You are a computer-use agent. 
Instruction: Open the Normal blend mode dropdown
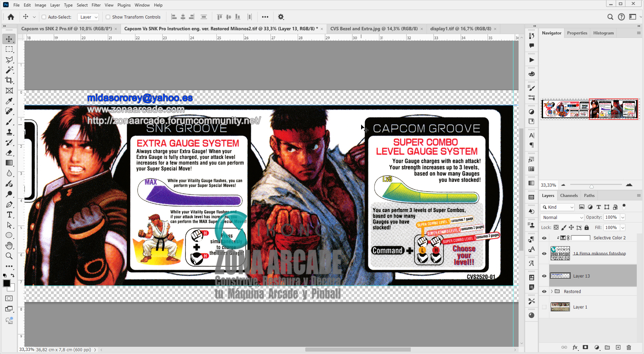click(x=562, y=217)
